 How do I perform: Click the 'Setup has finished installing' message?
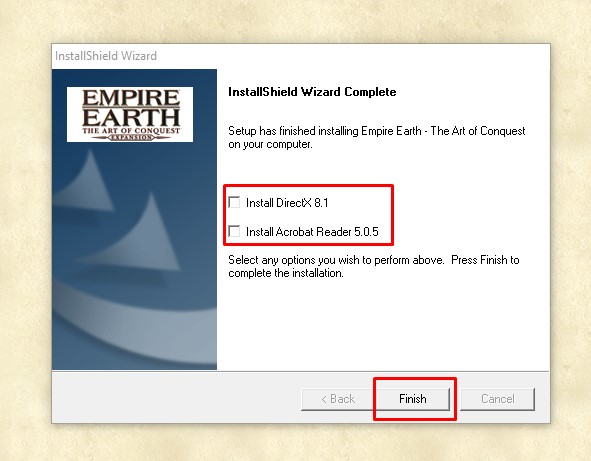(377, 137)
